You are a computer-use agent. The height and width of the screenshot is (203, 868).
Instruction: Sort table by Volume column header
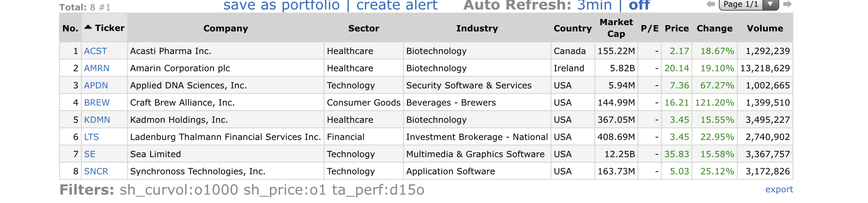(765, 28)
